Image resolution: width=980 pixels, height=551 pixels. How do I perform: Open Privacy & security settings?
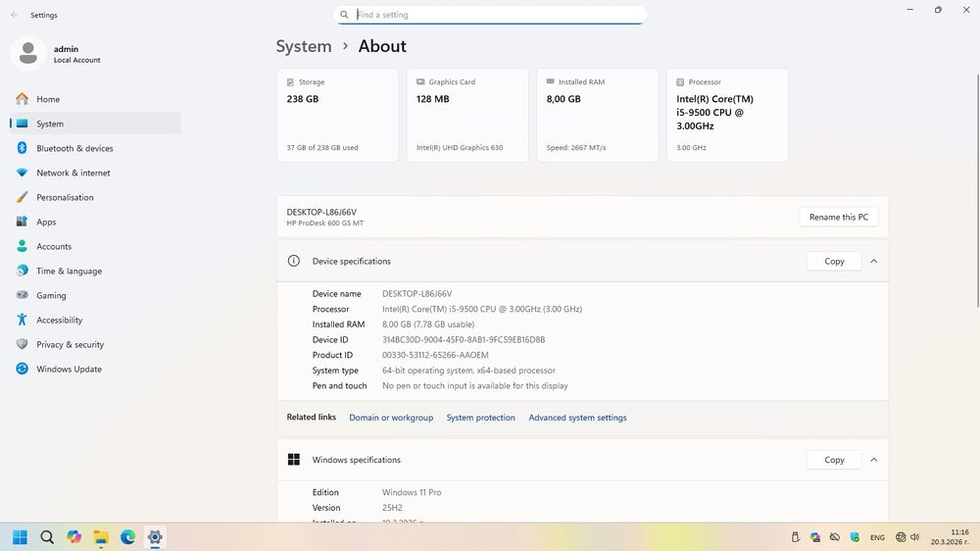[95, 344]
